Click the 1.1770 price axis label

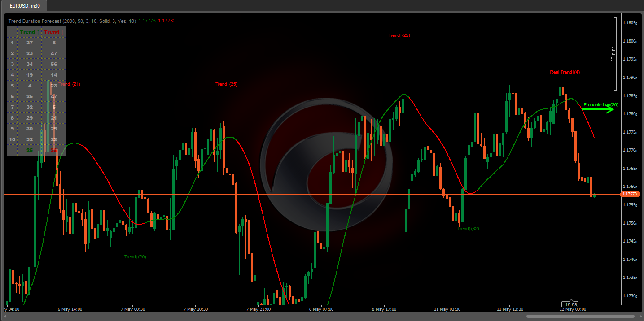click(630, 150)
